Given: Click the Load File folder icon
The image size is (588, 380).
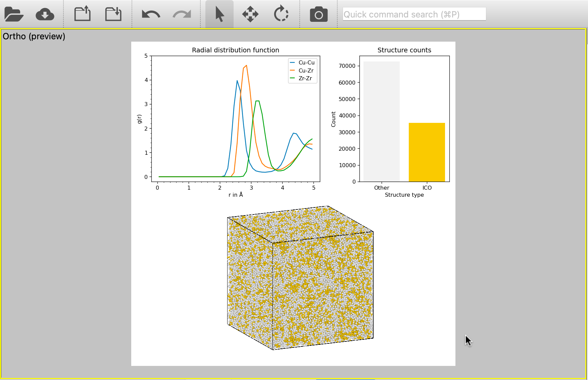Looking at the screenshot, I should [13, 14].
